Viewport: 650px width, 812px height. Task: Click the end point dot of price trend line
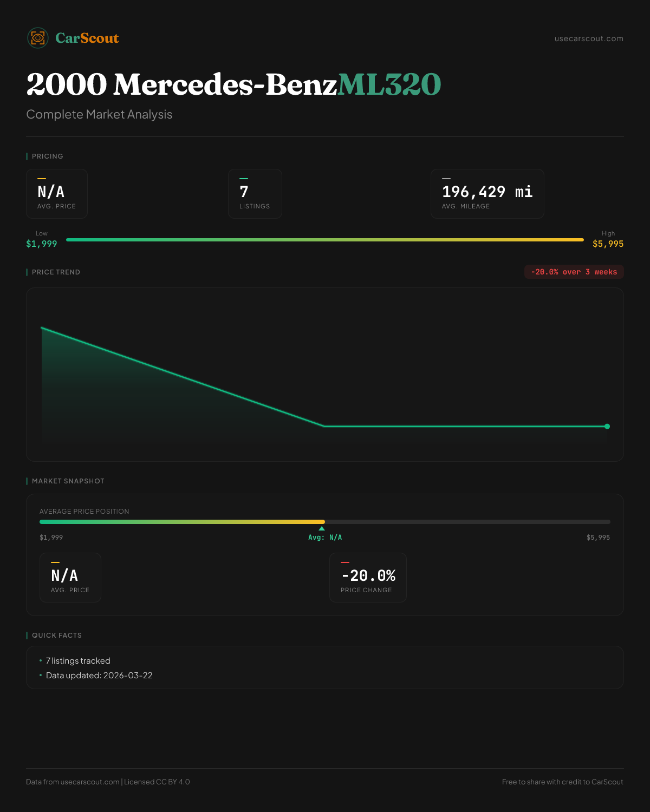607,427
